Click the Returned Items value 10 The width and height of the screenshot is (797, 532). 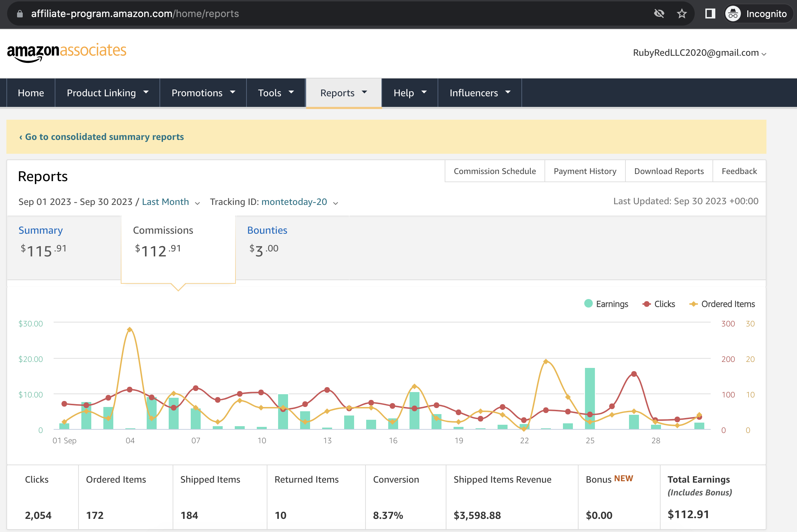(x=281, y=515)
